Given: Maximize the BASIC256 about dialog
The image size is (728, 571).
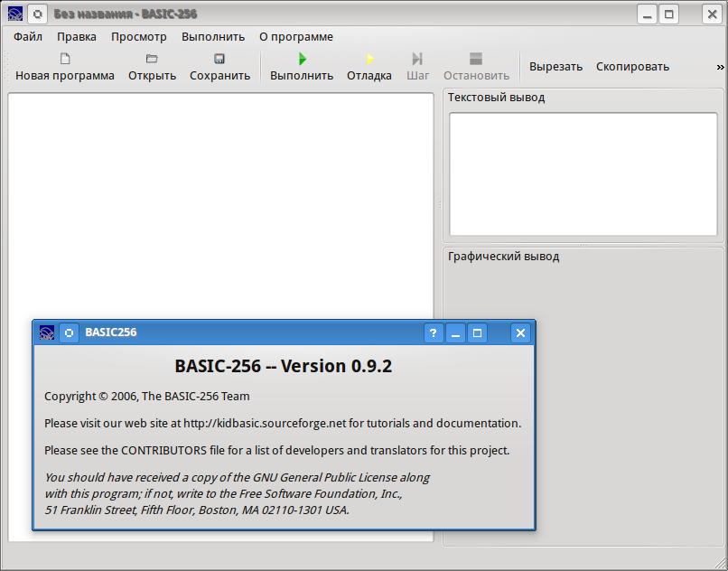Looking at the screenshot, I should click(477, 332).
